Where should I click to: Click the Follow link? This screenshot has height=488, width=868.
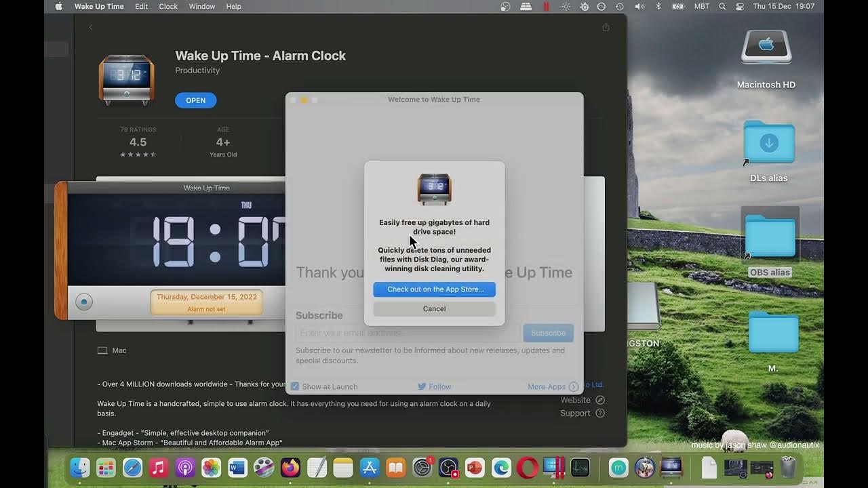440,386
